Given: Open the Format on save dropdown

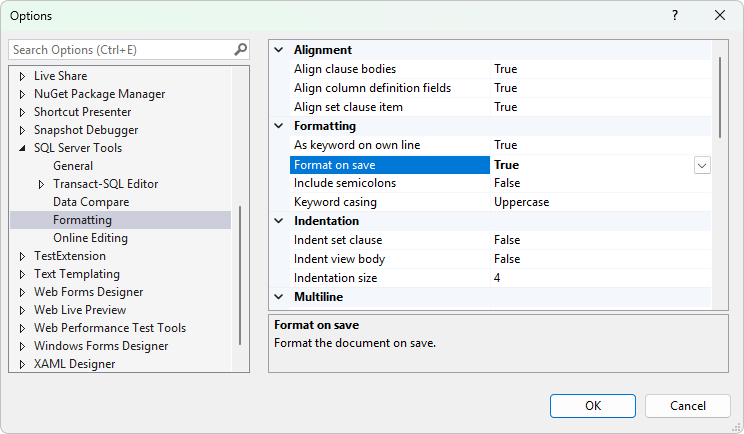Looking at the screenshot, I should click(x=702, y=165).
